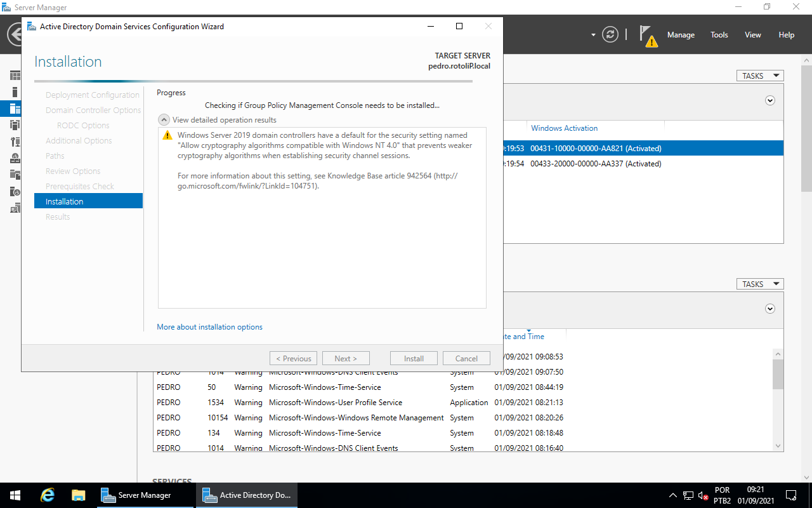The image size is (812, 508).
Task: Select the Windows Remote Management warning event row
Action: (355, 418)
